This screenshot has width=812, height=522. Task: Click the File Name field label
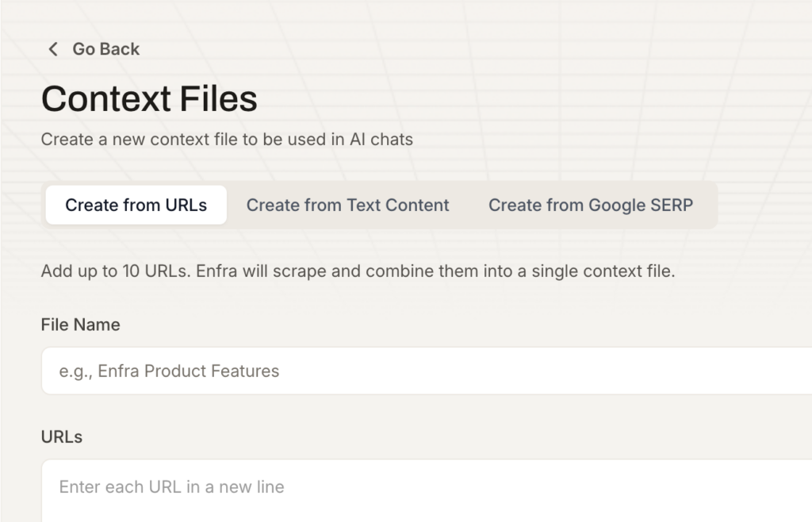click(80, 324)
